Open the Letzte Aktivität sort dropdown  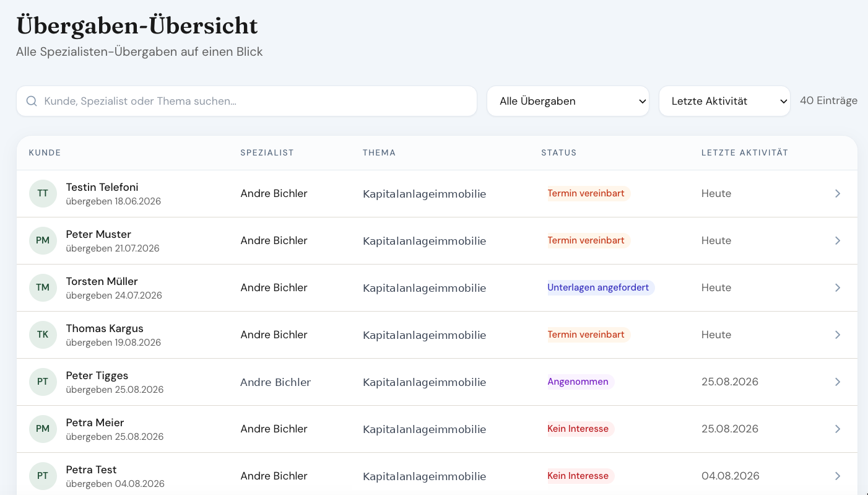724,101
